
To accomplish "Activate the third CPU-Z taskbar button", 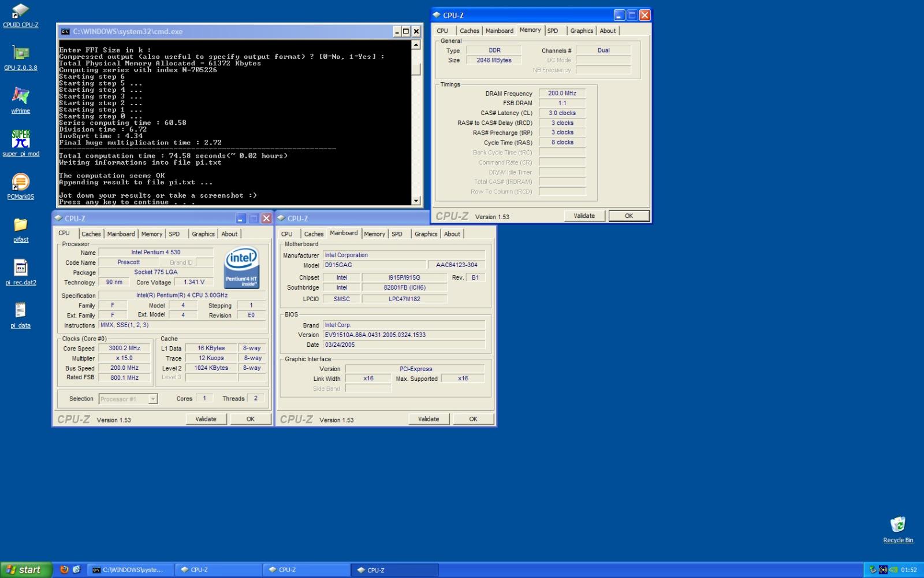I will pos(394,570).
